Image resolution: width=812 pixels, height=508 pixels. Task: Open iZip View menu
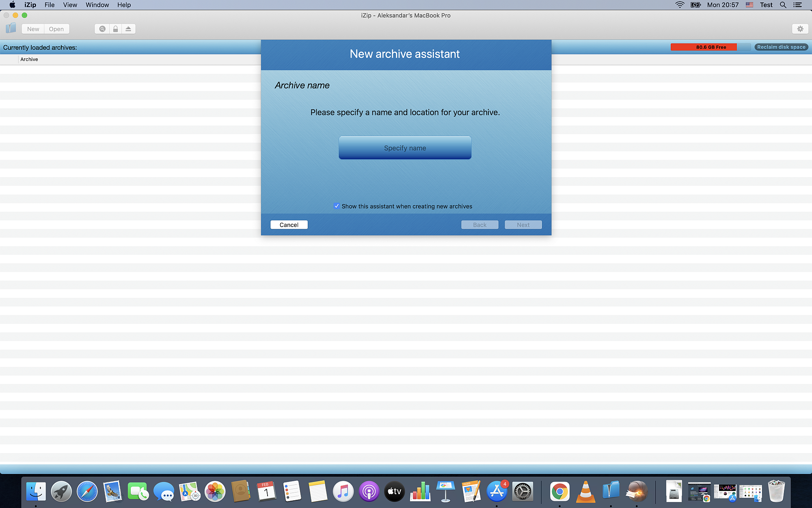69,5
